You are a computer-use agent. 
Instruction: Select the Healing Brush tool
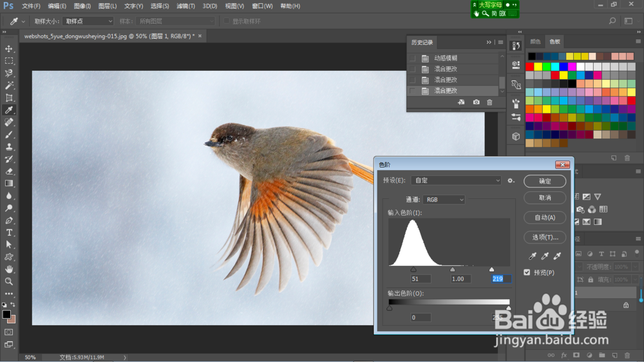[x=8, y=122]
